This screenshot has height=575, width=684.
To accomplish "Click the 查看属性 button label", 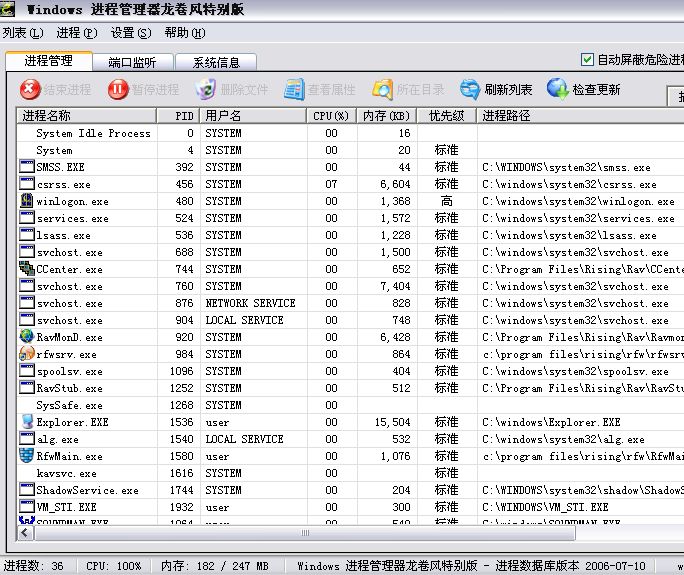I will [332, 89].
